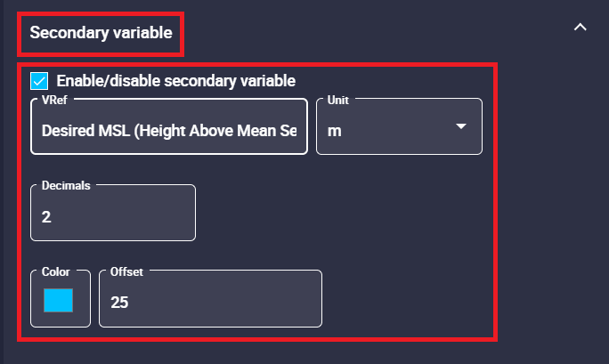Open the blue Color swatch picker
The image size is (609, 364).
point(59,301)
